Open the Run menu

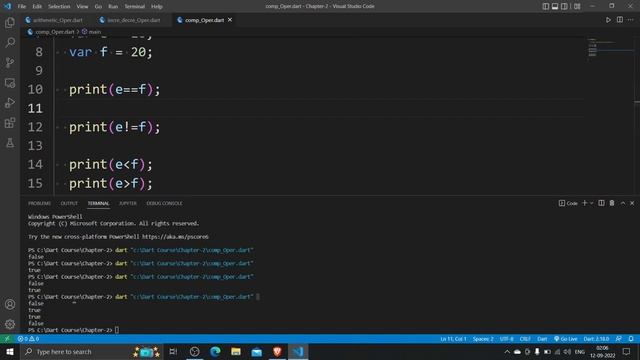click(113, 7)
